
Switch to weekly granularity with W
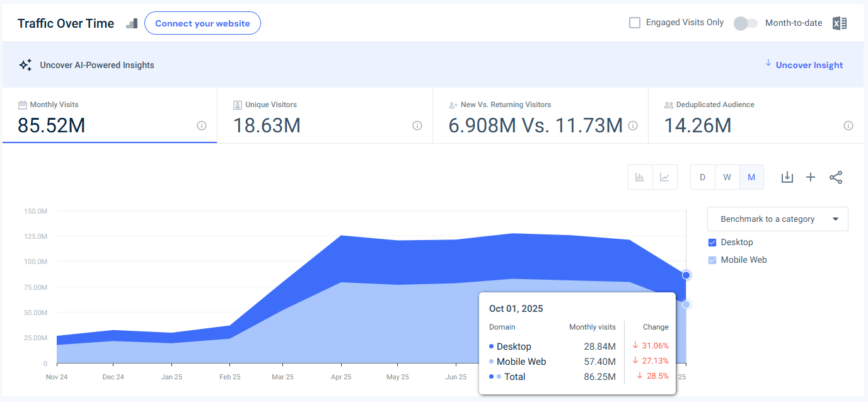727,177
